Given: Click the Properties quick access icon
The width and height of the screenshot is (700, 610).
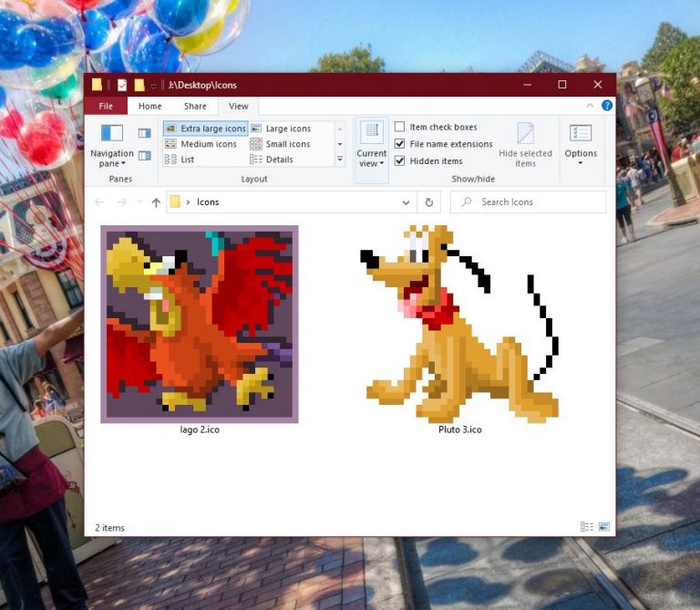Looking at the screenshot, I should [x=122, y=85].
